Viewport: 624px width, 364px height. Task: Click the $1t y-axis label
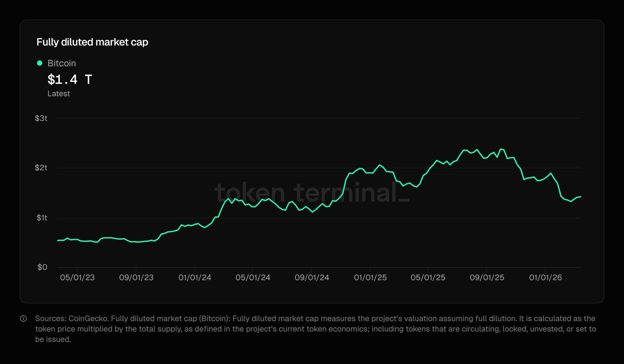(42, 218)
